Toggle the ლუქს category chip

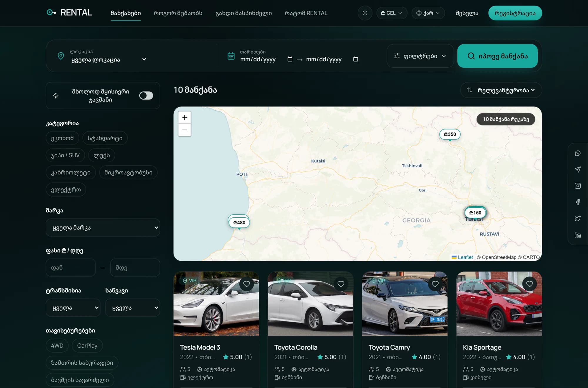click(102, 155)
